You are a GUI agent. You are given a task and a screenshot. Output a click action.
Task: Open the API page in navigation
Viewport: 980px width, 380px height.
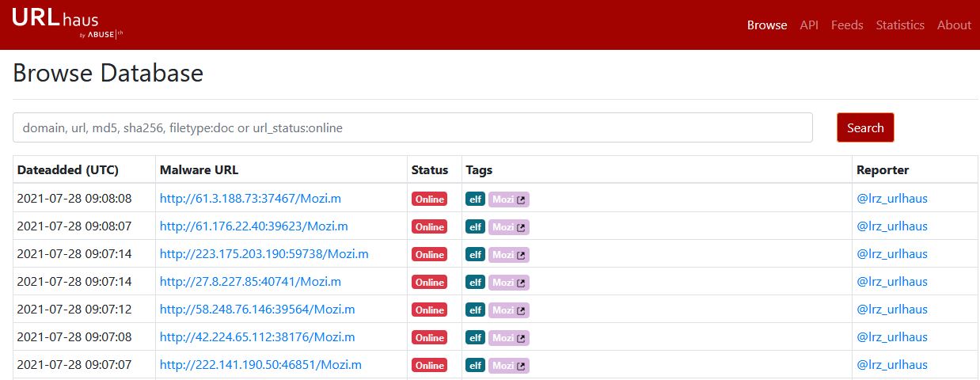(808, 25)
